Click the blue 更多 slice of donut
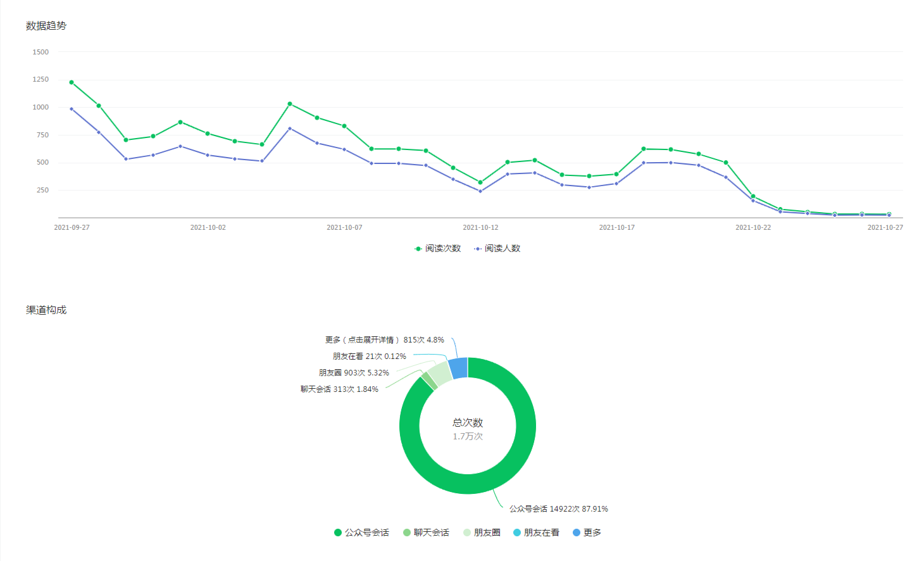Screen dimensions: 924x561 click(x=458, y=368)
